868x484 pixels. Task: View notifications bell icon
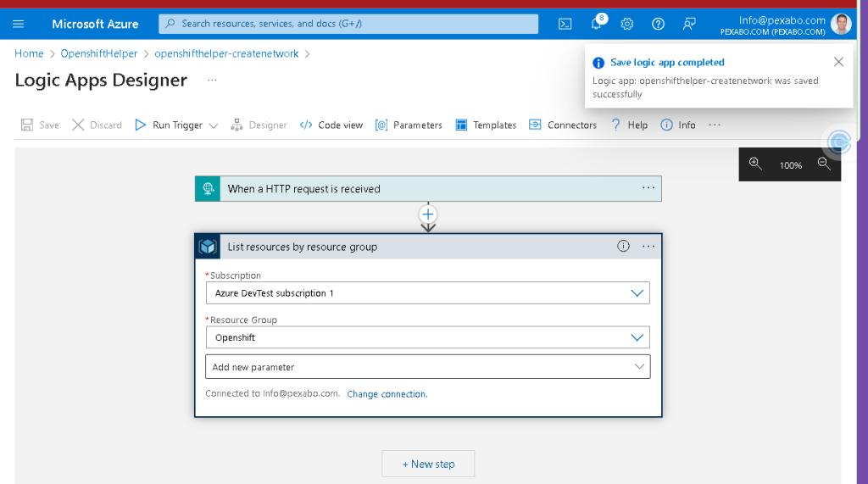[596, 24]
